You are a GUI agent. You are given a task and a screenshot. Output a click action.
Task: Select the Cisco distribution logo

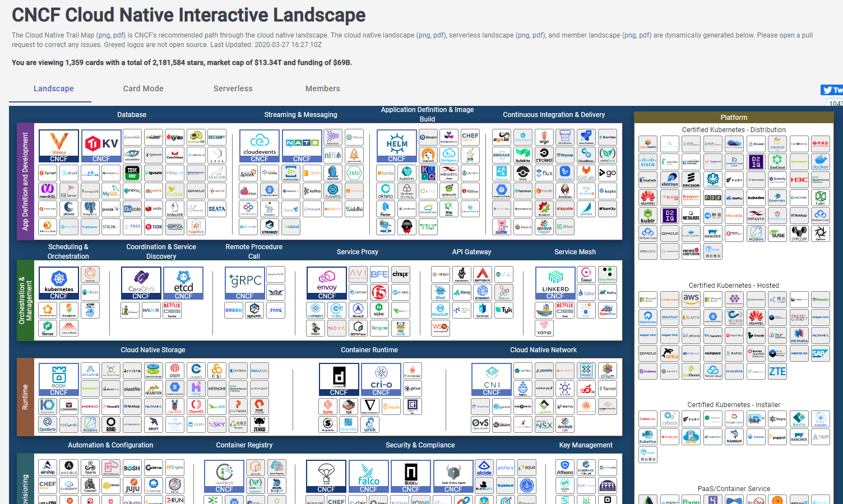pos(648,162)
